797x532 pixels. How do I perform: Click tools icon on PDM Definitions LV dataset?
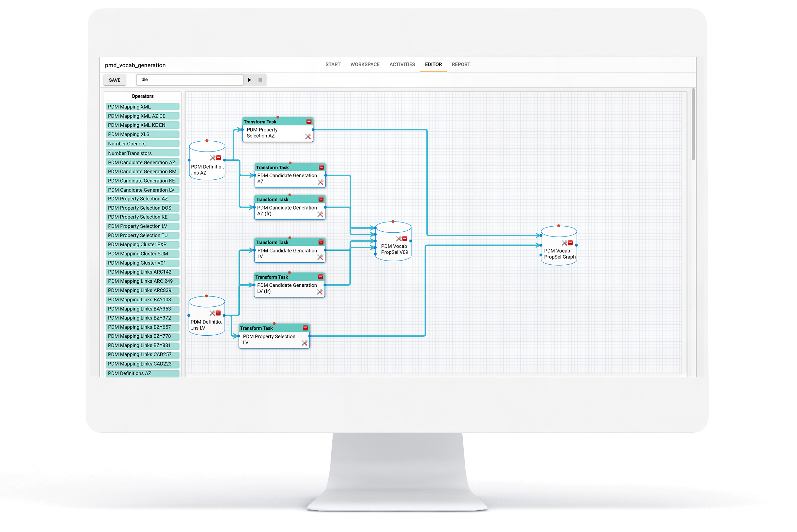pos(212,313)
